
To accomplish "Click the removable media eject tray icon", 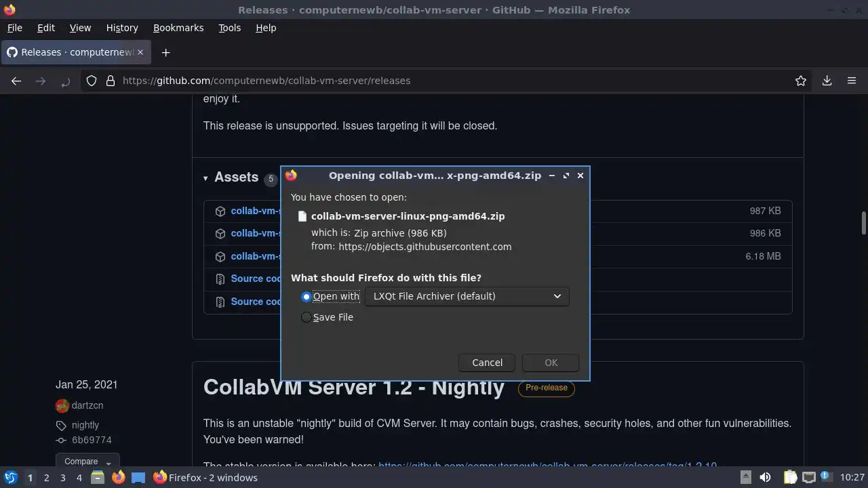I will pyautogui.click(x=745, y=477).
